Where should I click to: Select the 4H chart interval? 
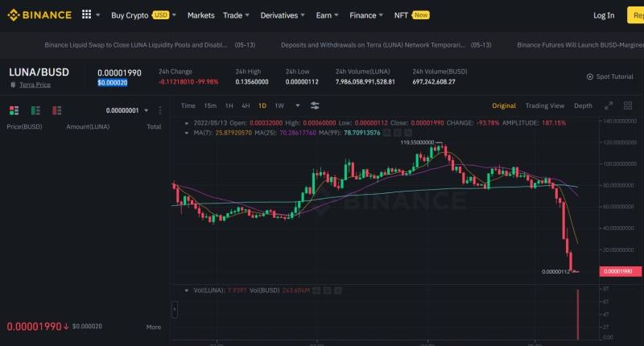[x=246, y=106]
